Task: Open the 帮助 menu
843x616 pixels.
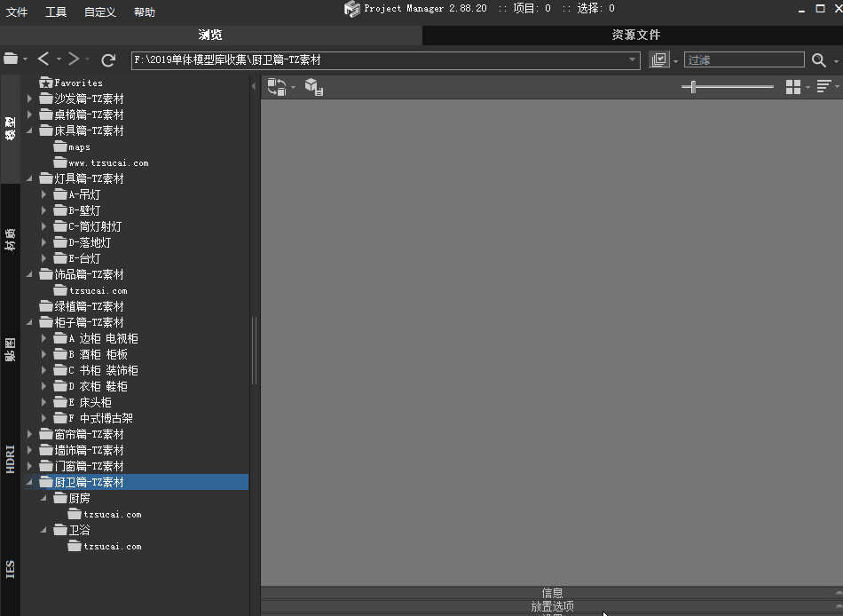Action: pos(144,12)
